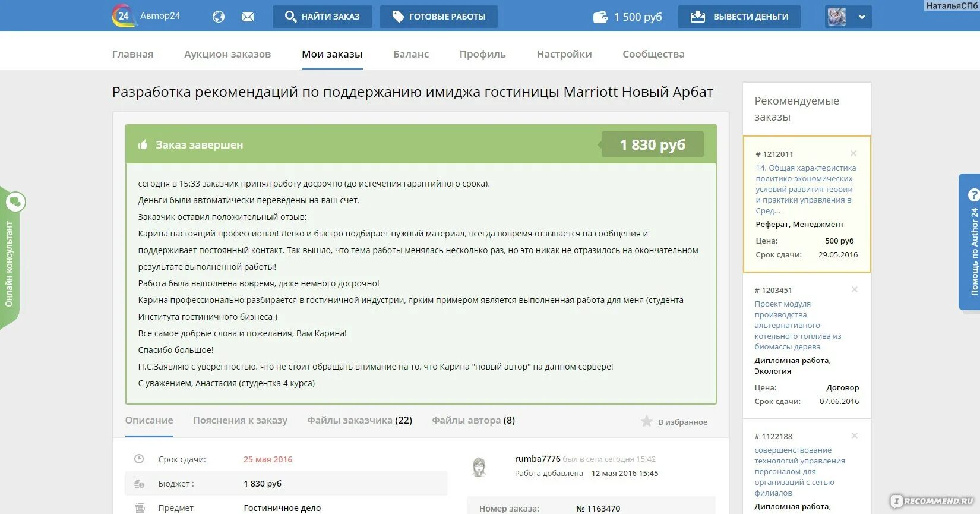Click the order number № 1163470
The image size is (980, 514).
click(598, 509)
